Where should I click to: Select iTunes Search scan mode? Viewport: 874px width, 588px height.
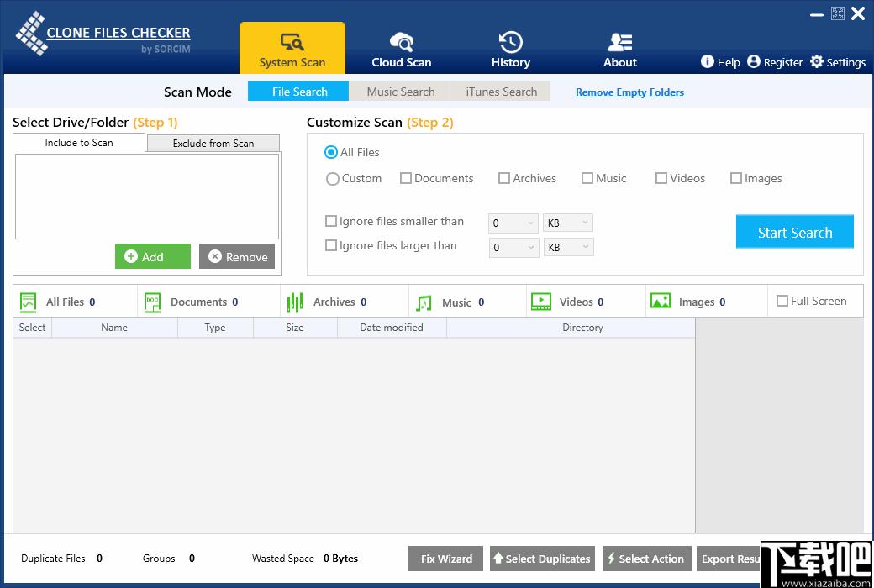(501, 92)
